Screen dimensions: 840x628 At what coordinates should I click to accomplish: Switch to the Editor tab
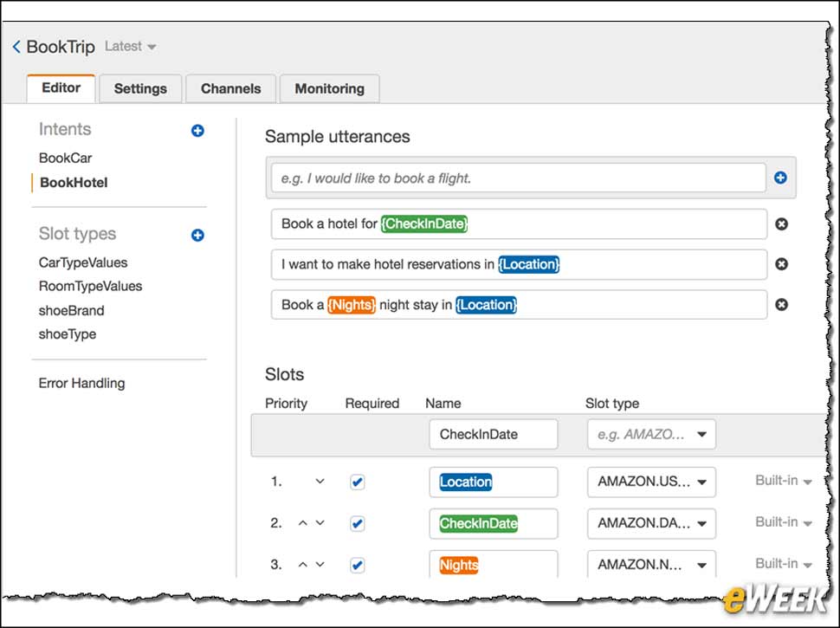click(x=61, y=88)
